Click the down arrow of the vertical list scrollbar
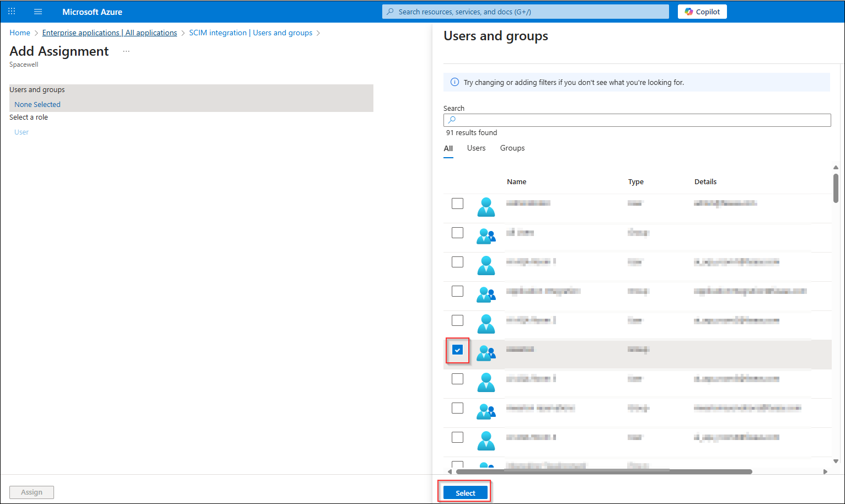This screenshot has height=504, width=845. [836, 461]
